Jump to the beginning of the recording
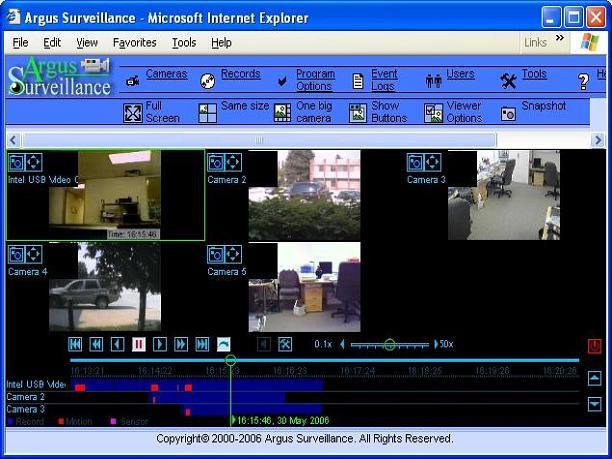Viewport: 612px width, 459px height. (x=75, y=344)
